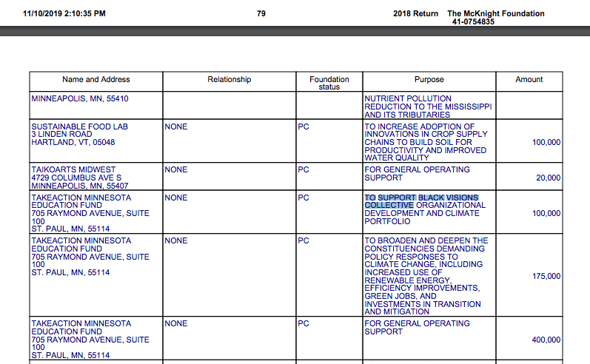
Task: Click 'HARTLAND, VT, 05048' line
Action: pyautogui.click(x=73, y=142)
